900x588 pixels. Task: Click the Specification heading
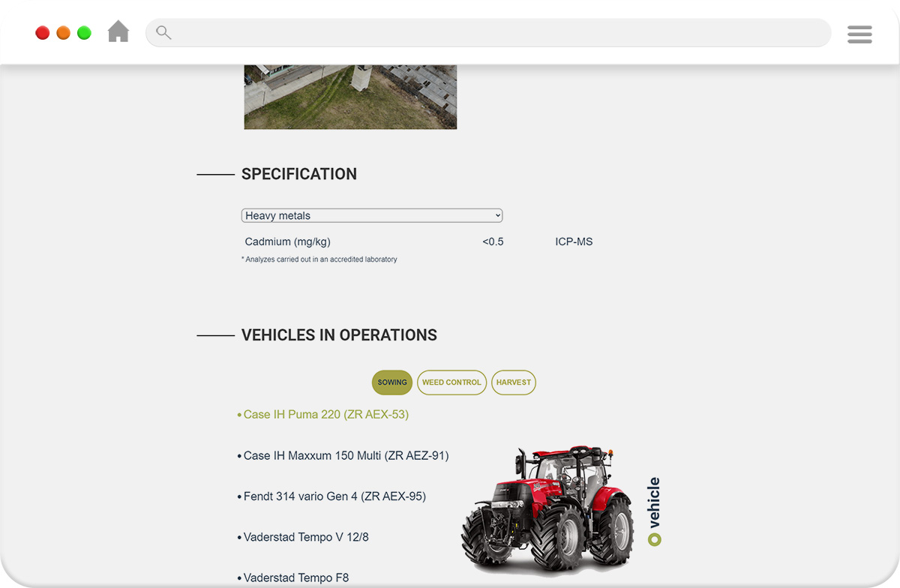[x=299, y=174]
